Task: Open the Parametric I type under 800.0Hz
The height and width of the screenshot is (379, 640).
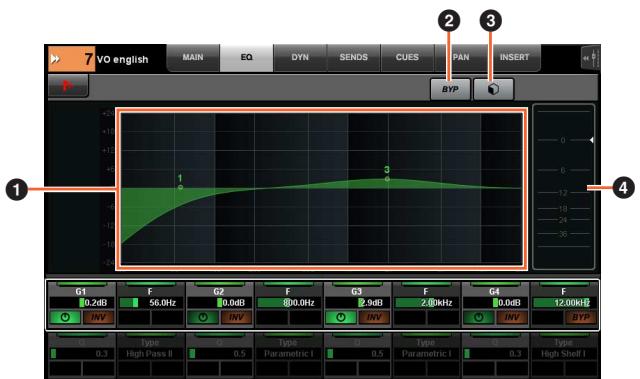Action: click(x=288, y=354)
